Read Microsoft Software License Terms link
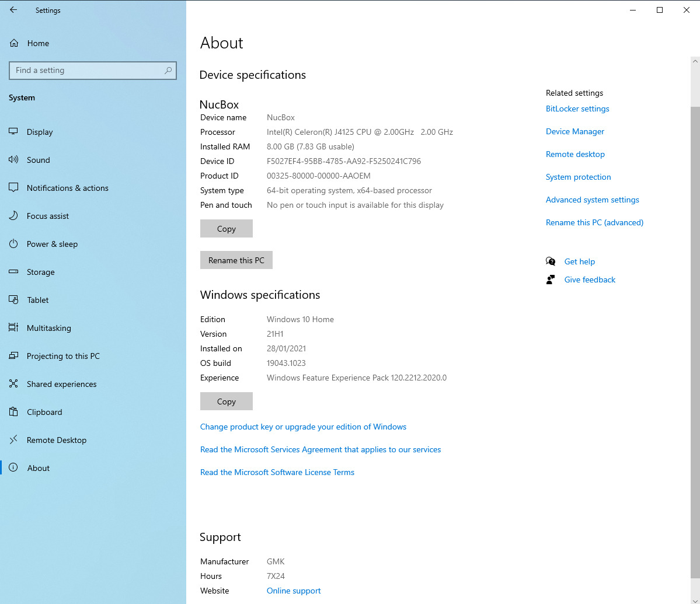Image resolution: width=700 pixels, height=604 pixels. pos(277,473)
